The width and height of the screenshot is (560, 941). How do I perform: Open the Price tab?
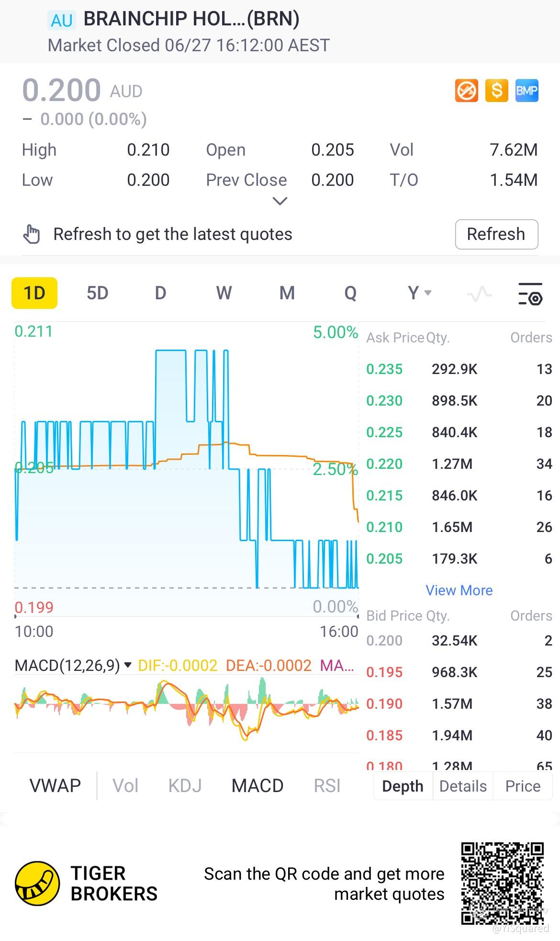click(523, 786)
